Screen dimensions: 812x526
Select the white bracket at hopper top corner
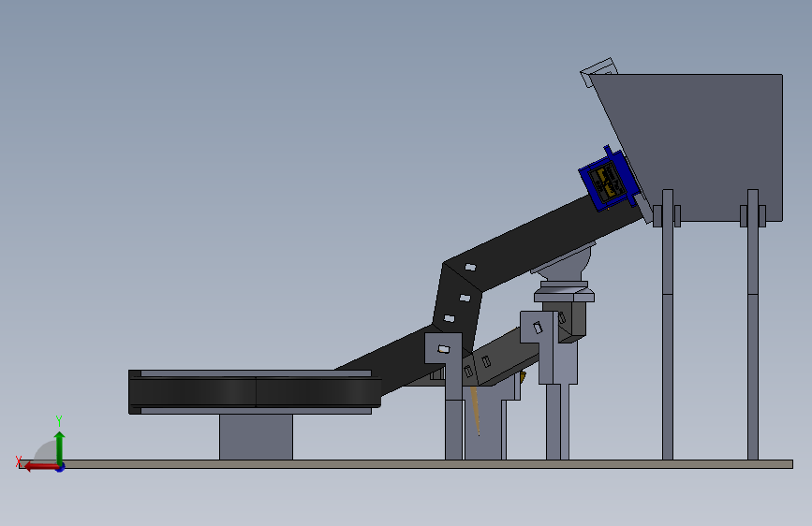(x=598, y=70)
